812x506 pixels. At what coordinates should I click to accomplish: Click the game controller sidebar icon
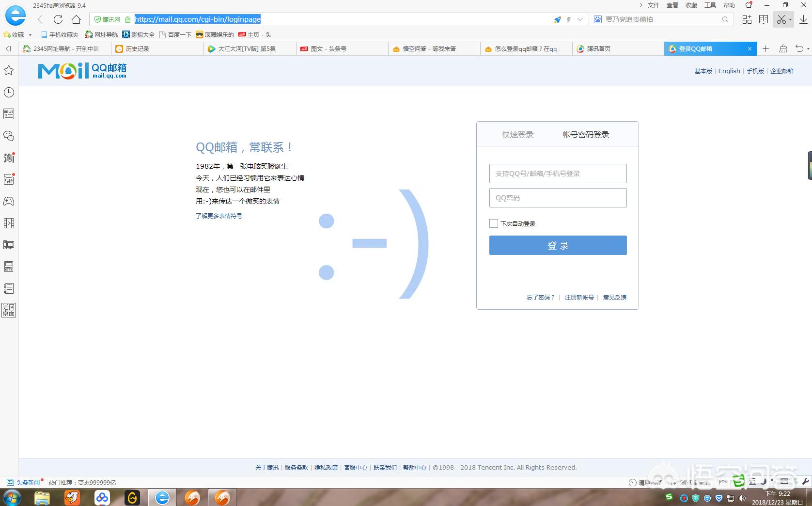(x=9, y=201)
